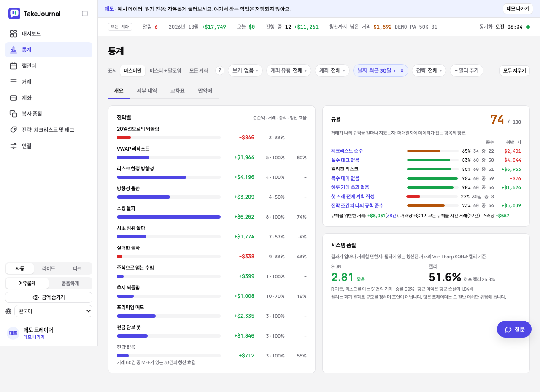540x392 pixels.
Task: Open the 계좌 전체 filter dropdown
Action: pos(332,70)
